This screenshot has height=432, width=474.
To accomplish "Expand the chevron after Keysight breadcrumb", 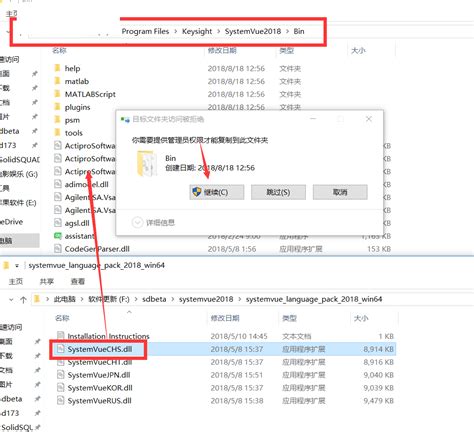I will (219, 31).
